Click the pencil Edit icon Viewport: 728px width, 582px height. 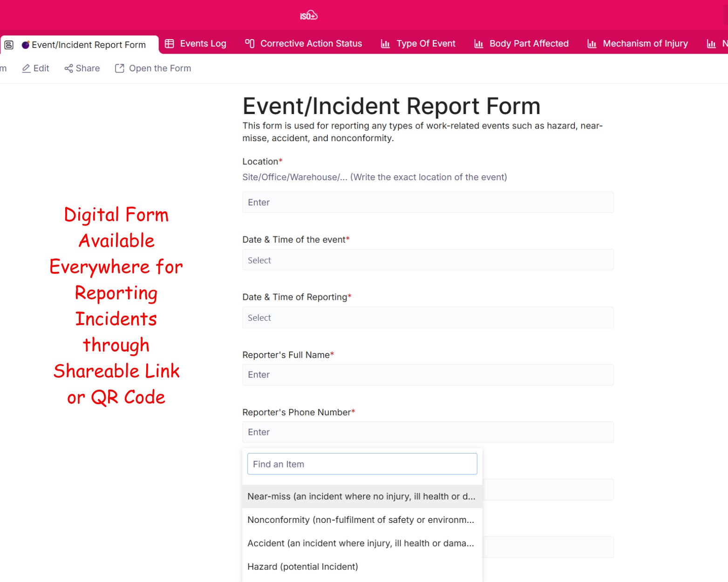26,68
